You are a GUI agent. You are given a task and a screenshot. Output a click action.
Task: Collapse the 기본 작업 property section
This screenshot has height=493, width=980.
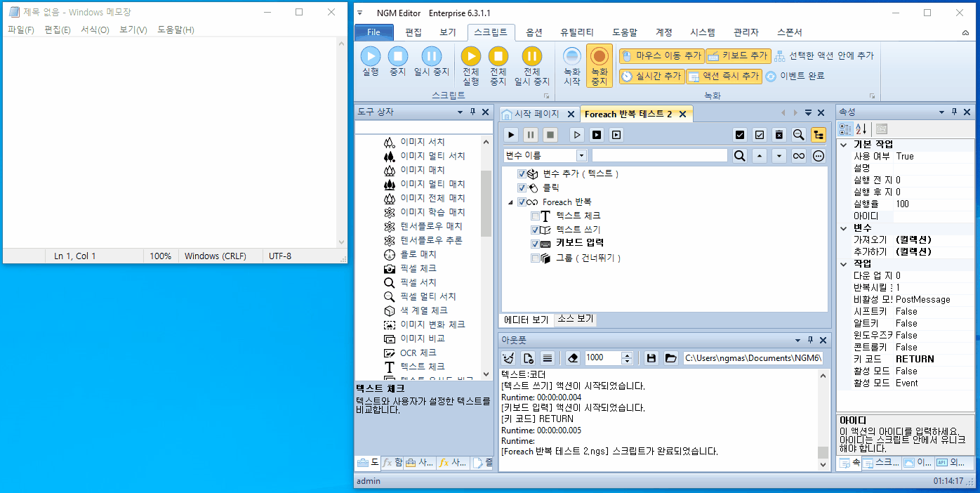pyautogui.click(x=844, y=145)
